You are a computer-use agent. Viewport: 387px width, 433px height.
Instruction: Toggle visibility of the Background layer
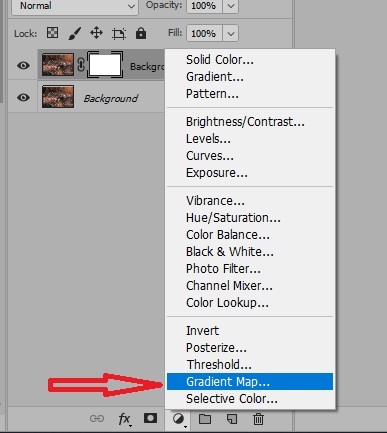pos(23,97)
